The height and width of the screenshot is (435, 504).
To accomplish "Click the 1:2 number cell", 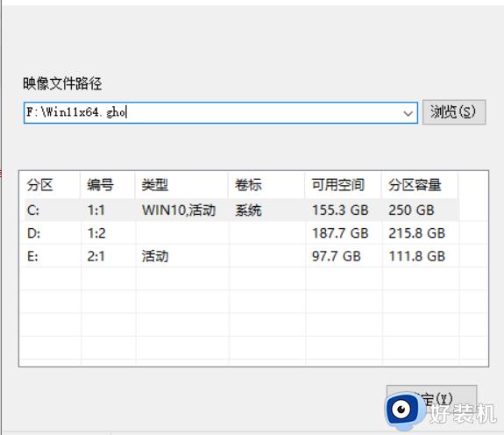I will tap(96, 233).
